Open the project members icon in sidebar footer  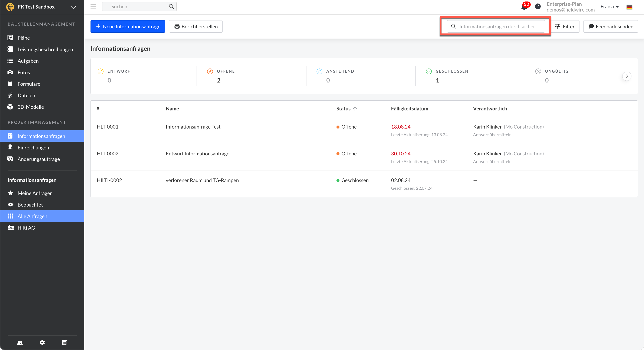click(20, 342)
